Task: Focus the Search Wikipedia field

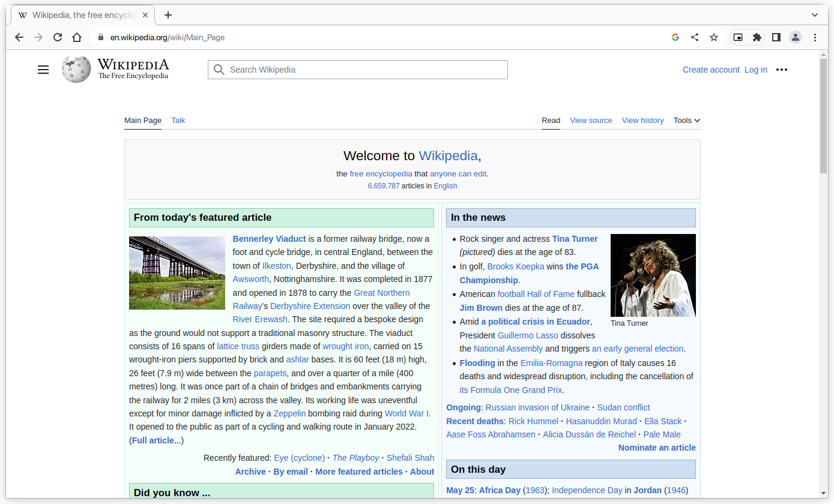Action: pyautogui.click(x=358, y=70)
